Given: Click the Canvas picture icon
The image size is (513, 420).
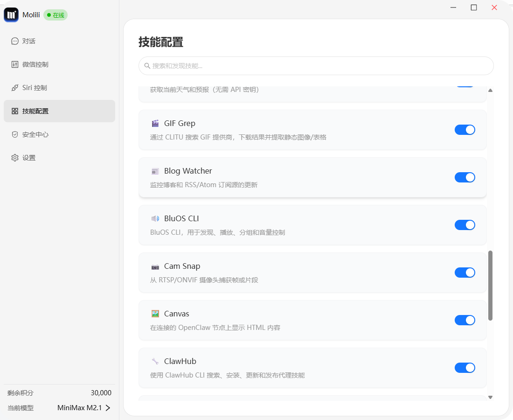Looking at the screenshot, I should click(x=155, y=314).
